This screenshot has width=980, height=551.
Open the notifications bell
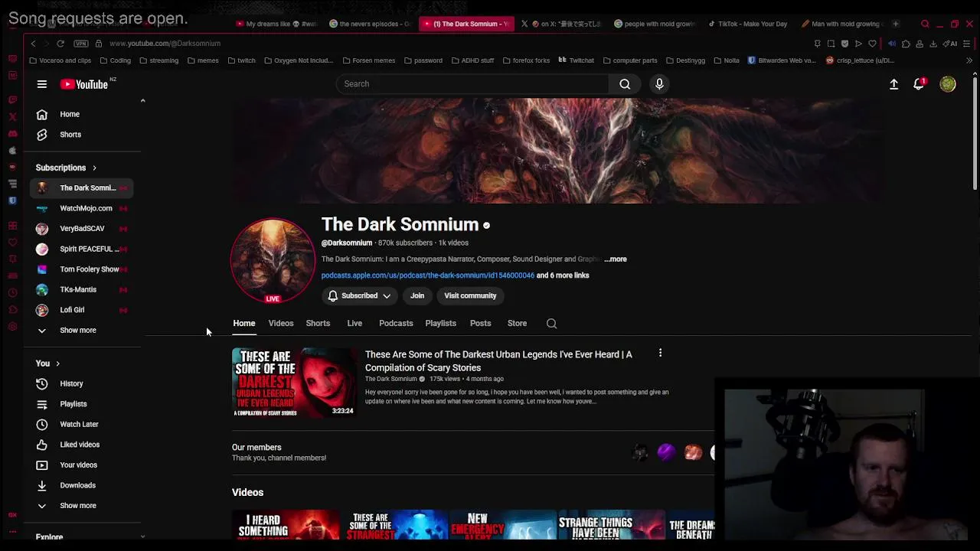pyautogui.click(x=919, y=84)
